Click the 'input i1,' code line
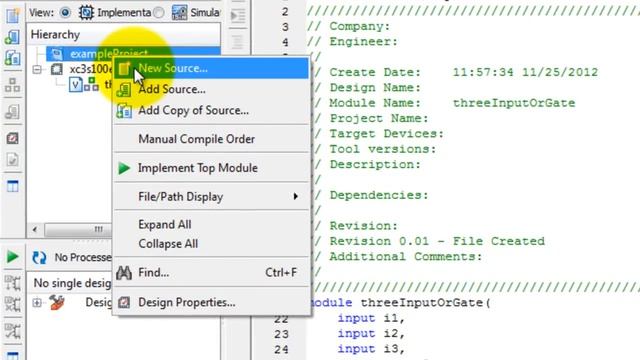The image size is (640, 360). [371, 318]
